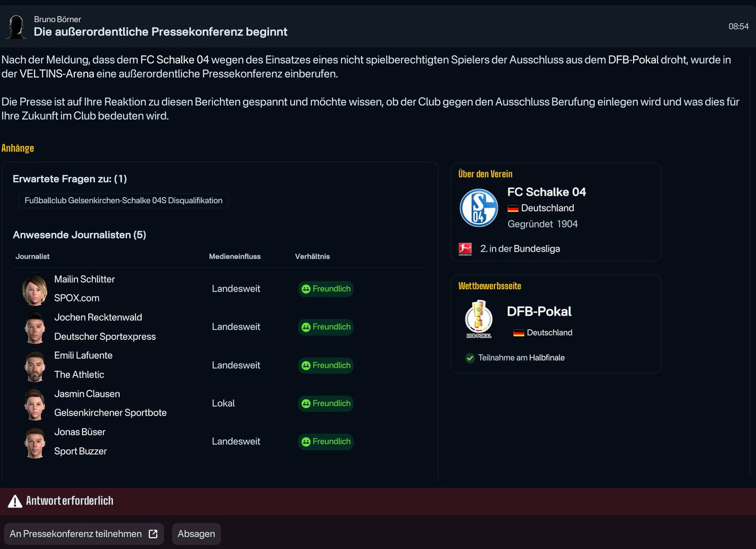Viewport: 756px width, 549px height.
Task: Click Jonas Büser's portrait
Action: point(35,442)
